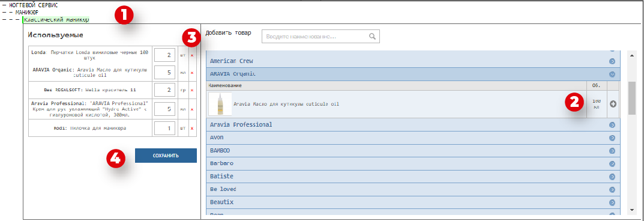
Task: Focus the product name search field
Action: [x=320, y=36]
